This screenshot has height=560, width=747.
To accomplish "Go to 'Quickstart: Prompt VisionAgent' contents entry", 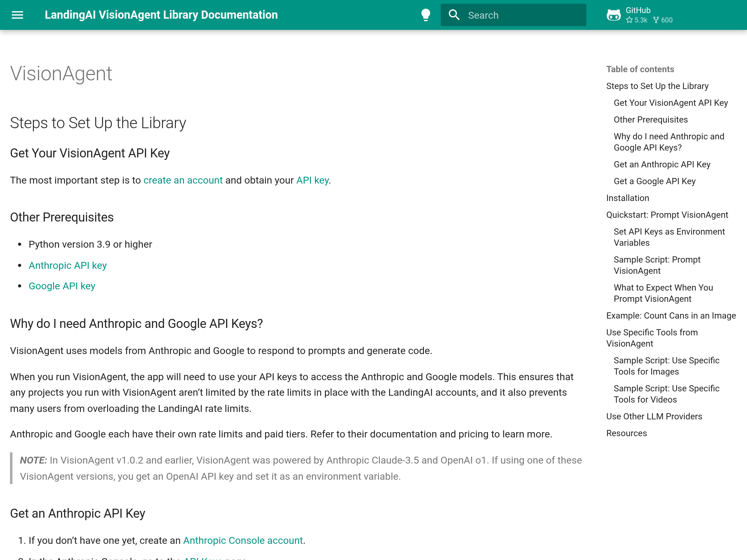I will point(667,215).
